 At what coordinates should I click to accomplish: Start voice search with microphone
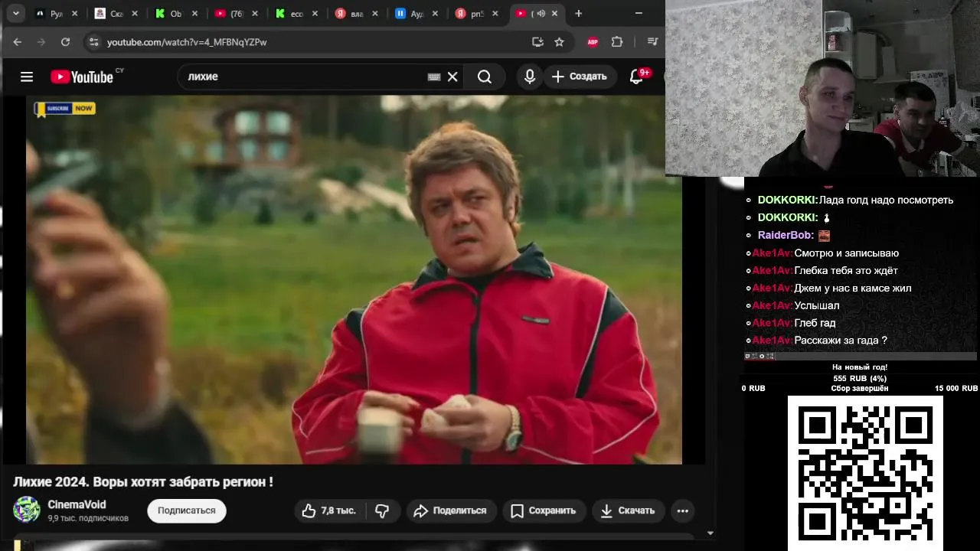tap(530, 77)
